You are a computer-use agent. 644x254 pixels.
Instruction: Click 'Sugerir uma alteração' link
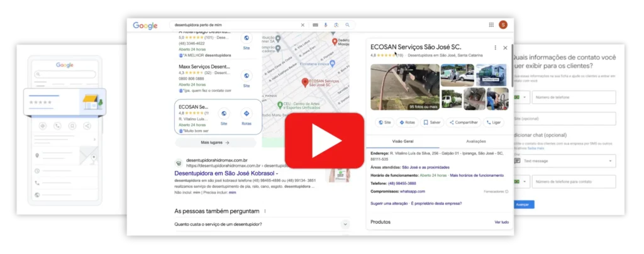[389, 203]
